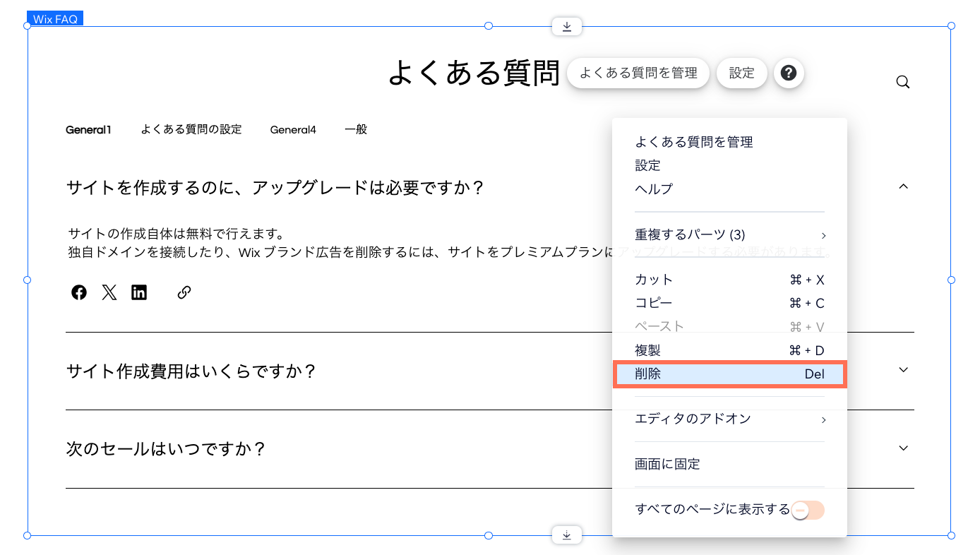Open settings via the 設定 button
This screenshot has height=555, width=980.
(x=741, y=73)
